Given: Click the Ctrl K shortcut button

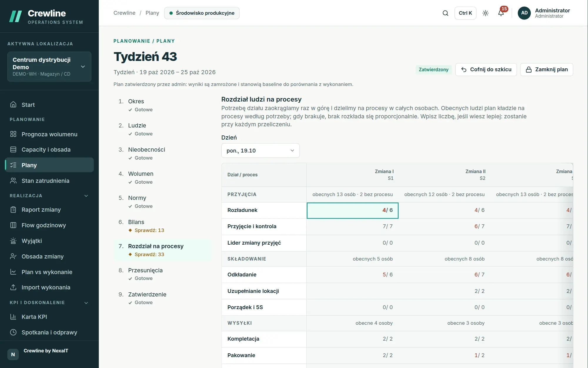Looking at the screenshot, I should pyautogui.click(x=465, y=13).
